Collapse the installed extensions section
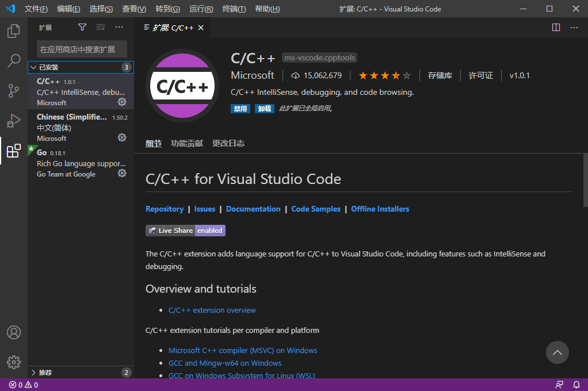588x391 pixels. (x=33, y=67)
